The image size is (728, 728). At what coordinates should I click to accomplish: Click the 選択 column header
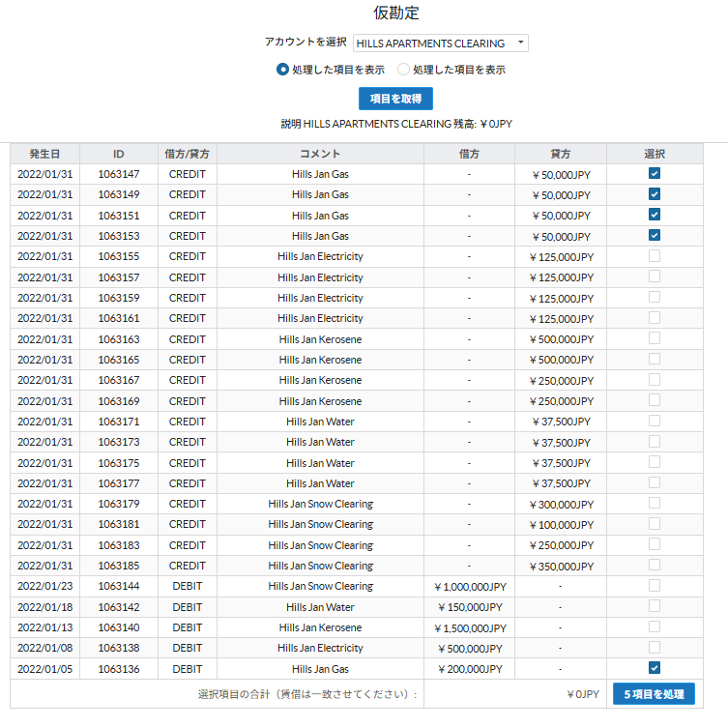[655, 154]
